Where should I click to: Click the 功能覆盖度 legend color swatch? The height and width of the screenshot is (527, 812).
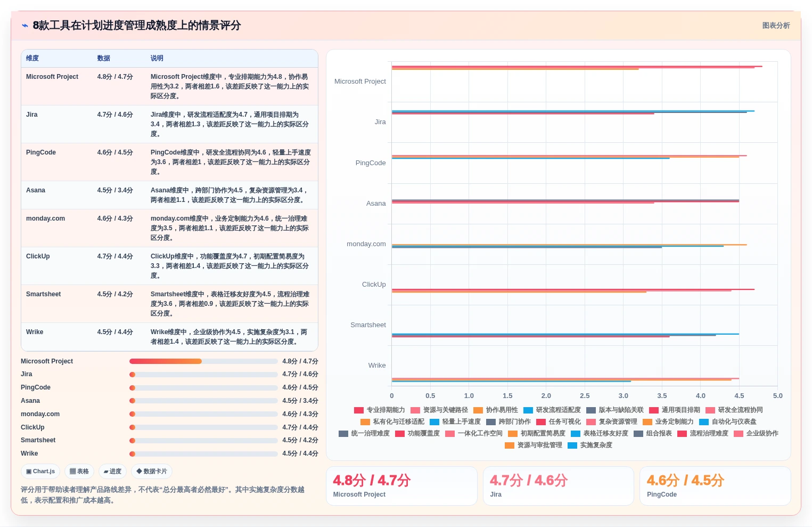coord(399,434)
